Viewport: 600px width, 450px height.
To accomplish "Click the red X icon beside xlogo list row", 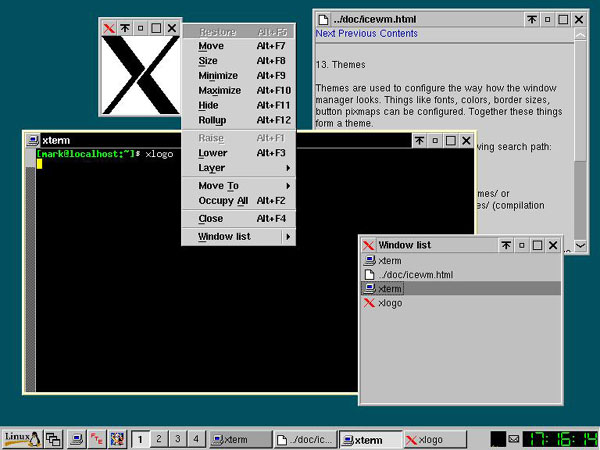I will (369, 303).
